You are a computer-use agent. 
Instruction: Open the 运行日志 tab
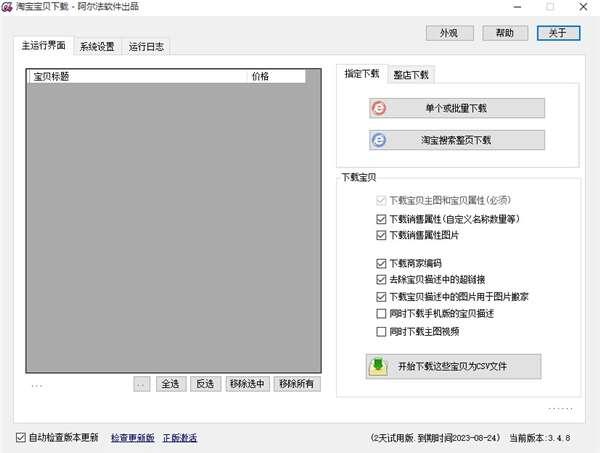[146, 47]
